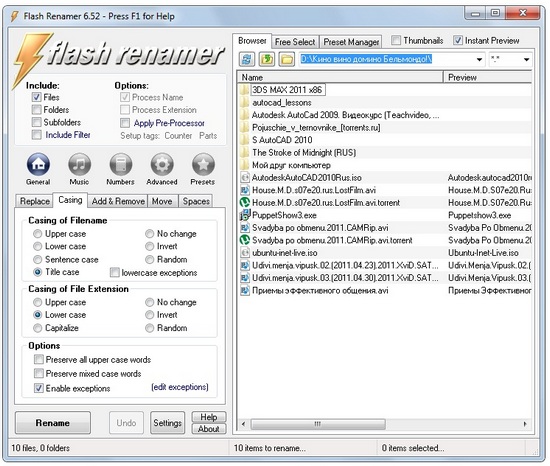
Task: Select Sentence case for filename
Action: click(x=38, y=259)
